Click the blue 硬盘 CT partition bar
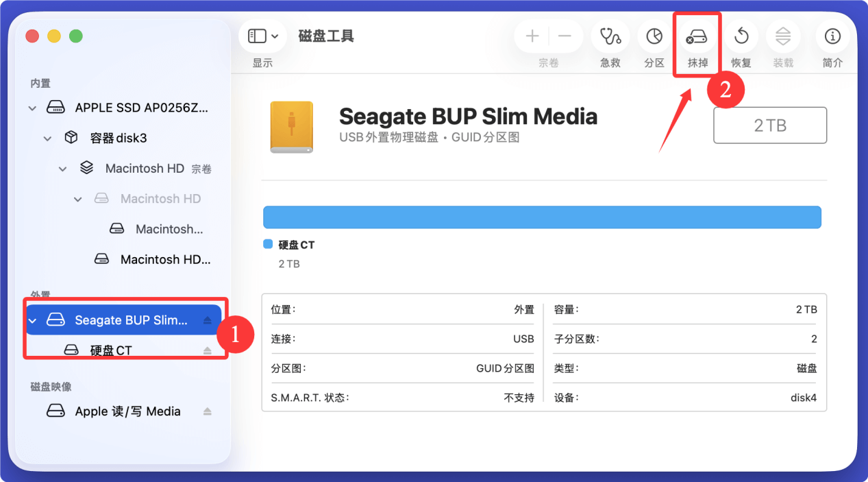 click(x=542, y=217)
